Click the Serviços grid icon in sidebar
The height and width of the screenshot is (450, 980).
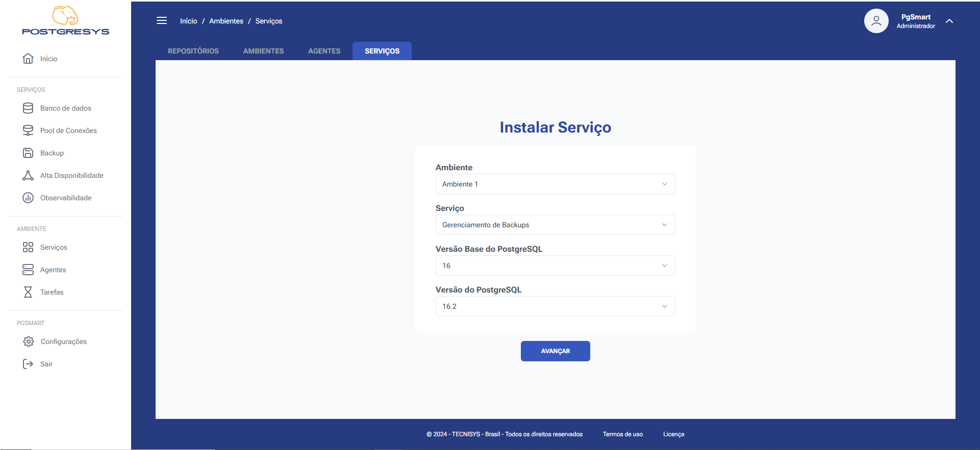point(28,247)
